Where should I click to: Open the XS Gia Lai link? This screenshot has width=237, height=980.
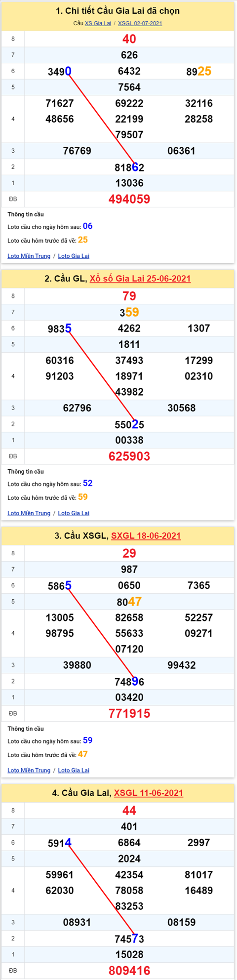[98, 23]
